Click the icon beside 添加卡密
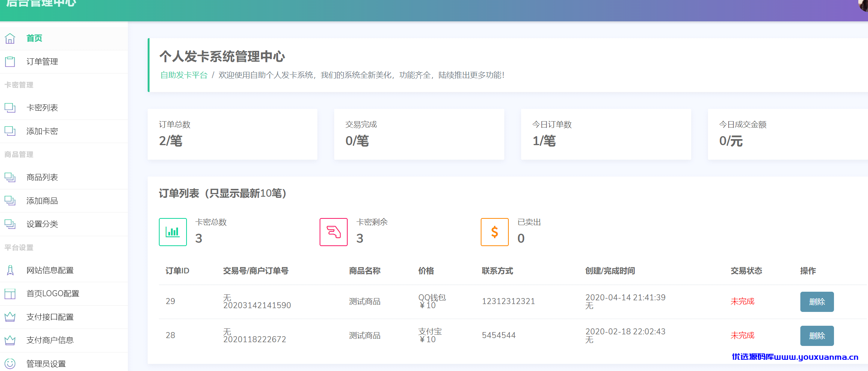The height and width of the screenshot is (371, 868). pos(10,131)
